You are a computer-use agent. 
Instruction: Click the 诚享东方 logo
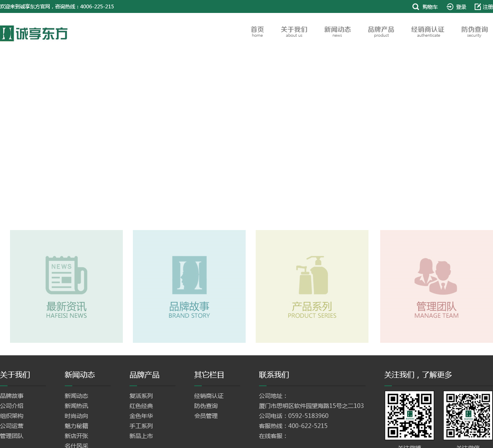[x=34, y=33]
